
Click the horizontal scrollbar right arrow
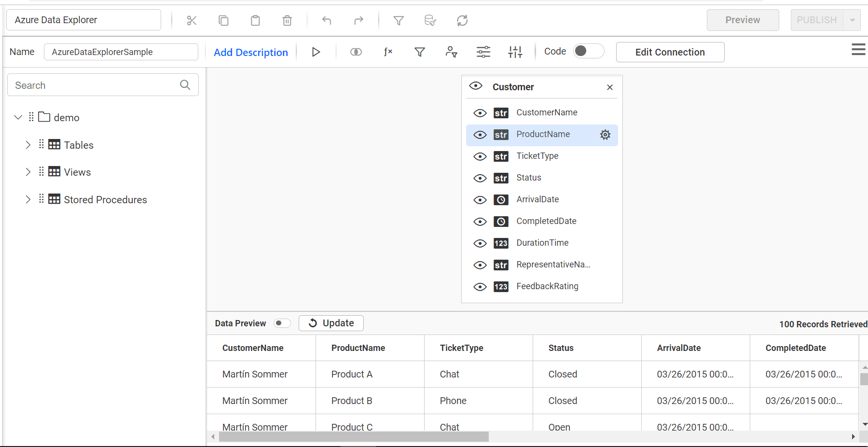pyautogui.click(x=853, y=436)
